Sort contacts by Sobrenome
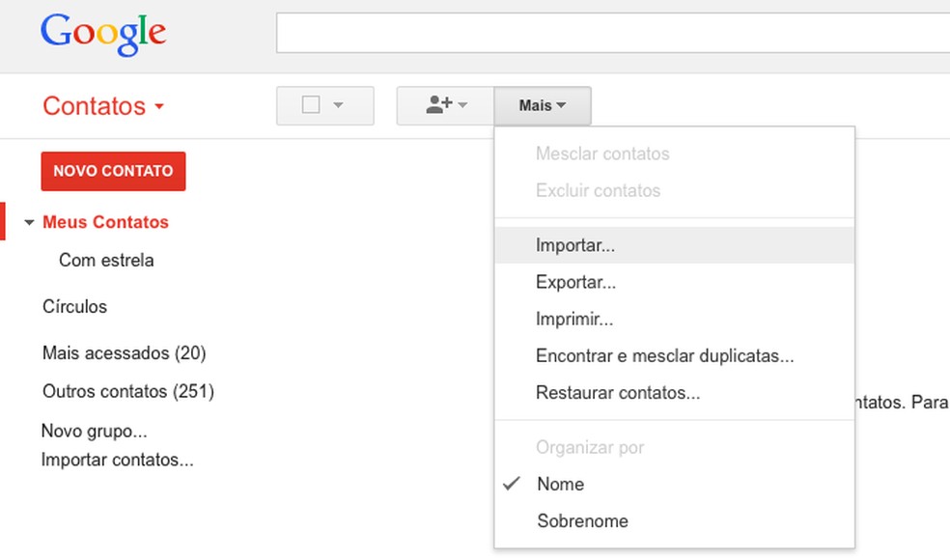 582,520
